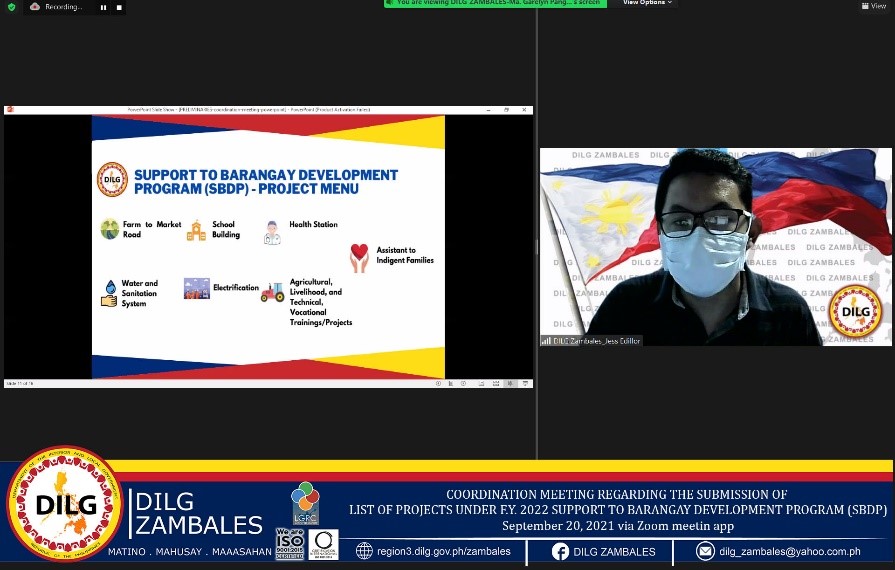Click the 'Electrification' label
895x570 pixels.
(236, 288)
